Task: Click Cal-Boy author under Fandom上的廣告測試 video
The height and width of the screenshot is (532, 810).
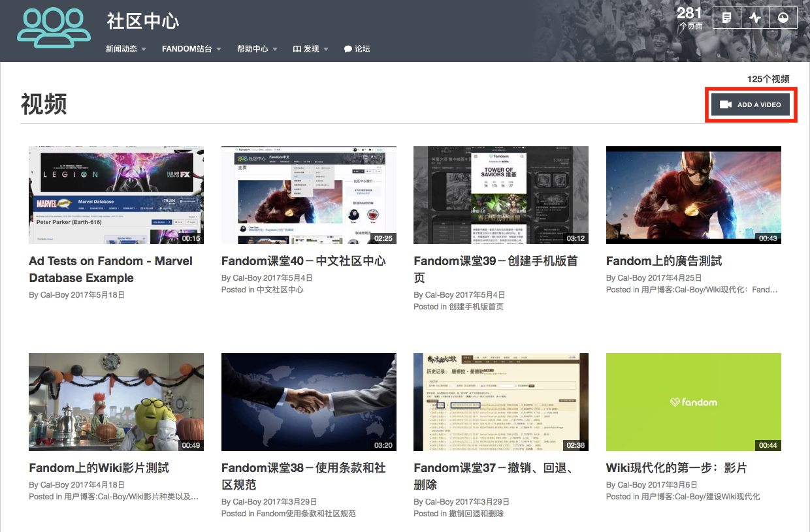Action: coord(632,278)
